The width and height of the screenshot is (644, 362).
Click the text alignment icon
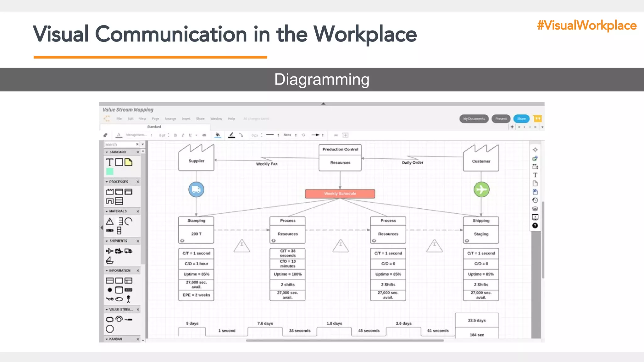[x=204, y=135]
